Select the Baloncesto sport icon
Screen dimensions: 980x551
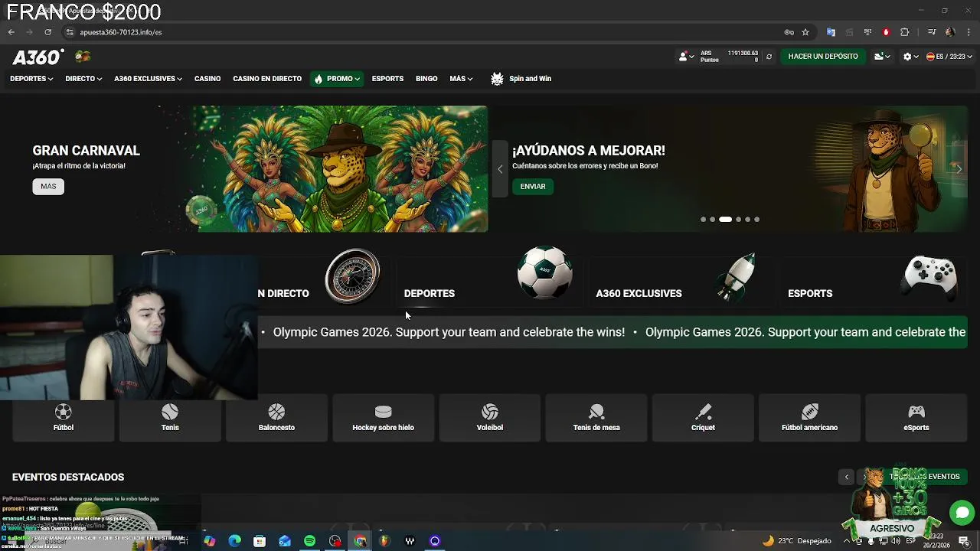pos(276,418)
